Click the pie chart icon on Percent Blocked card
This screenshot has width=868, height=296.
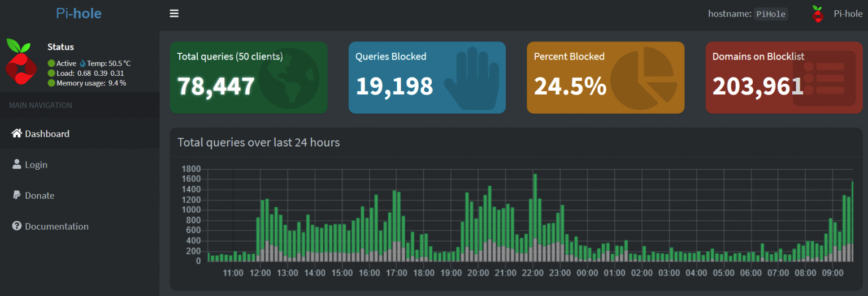(x=644, y=78)
